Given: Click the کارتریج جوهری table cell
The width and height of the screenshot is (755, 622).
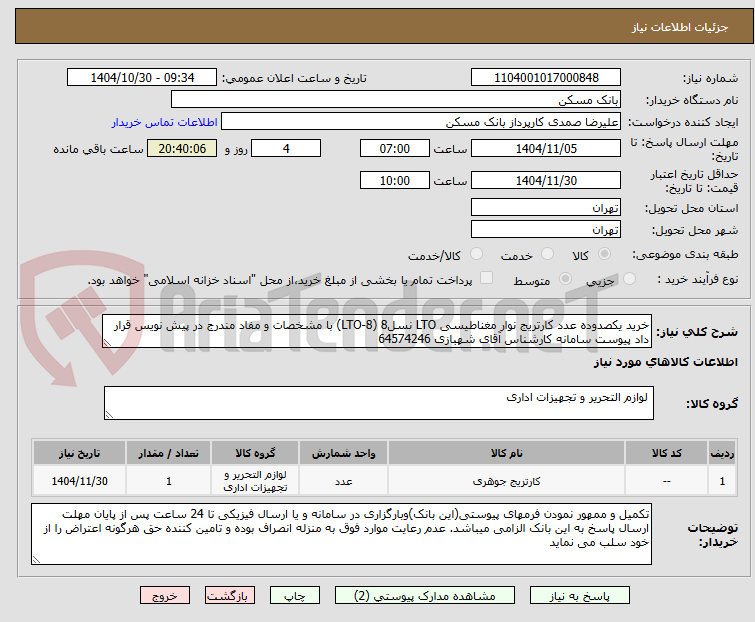Looking at the screenshot, I should [507, 481].
